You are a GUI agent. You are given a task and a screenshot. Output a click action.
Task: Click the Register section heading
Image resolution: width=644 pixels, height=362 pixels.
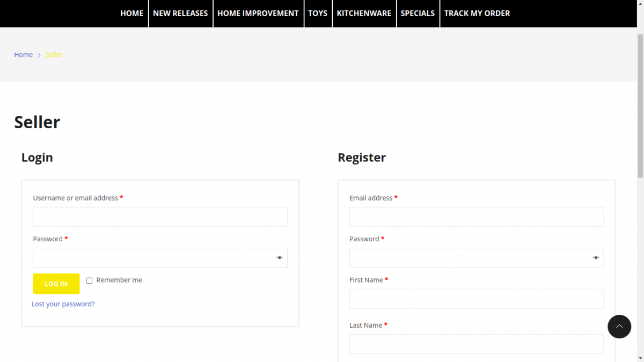pos(362,158)
